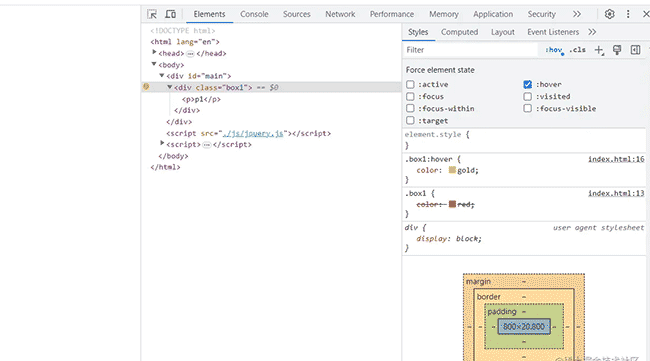Viewport: 650px width, 361px height.
Task: Toggle the computed styles sidebar icon
Action: 635,50
